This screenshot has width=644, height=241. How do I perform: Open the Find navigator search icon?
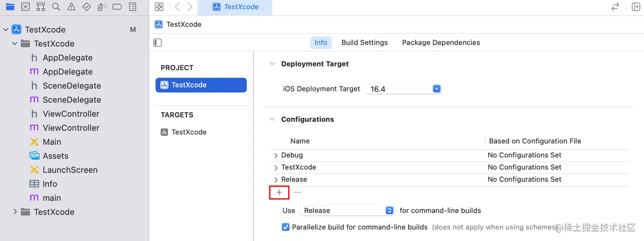click(56, 7)
